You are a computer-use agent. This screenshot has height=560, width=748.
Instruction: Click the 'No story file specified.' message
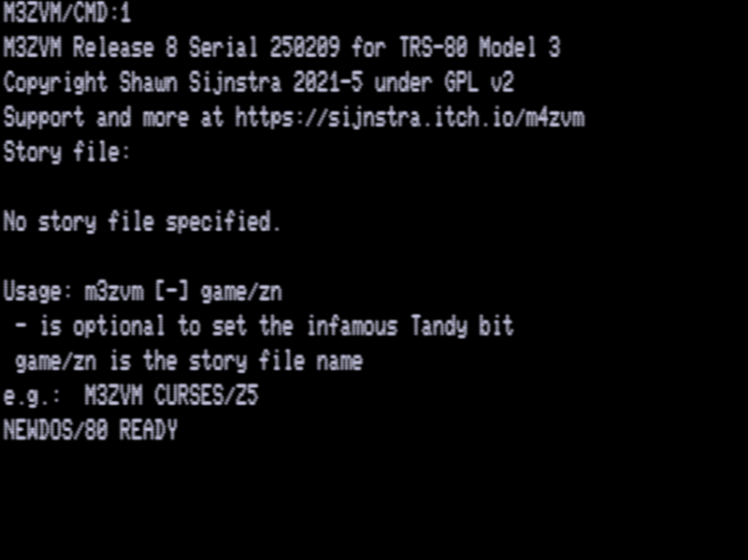tap(142, 222)
